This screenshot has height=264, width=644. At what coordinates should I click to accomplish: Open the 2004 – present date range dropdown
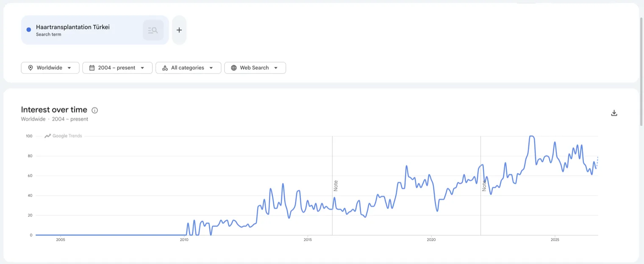click(x=117, y=68)
